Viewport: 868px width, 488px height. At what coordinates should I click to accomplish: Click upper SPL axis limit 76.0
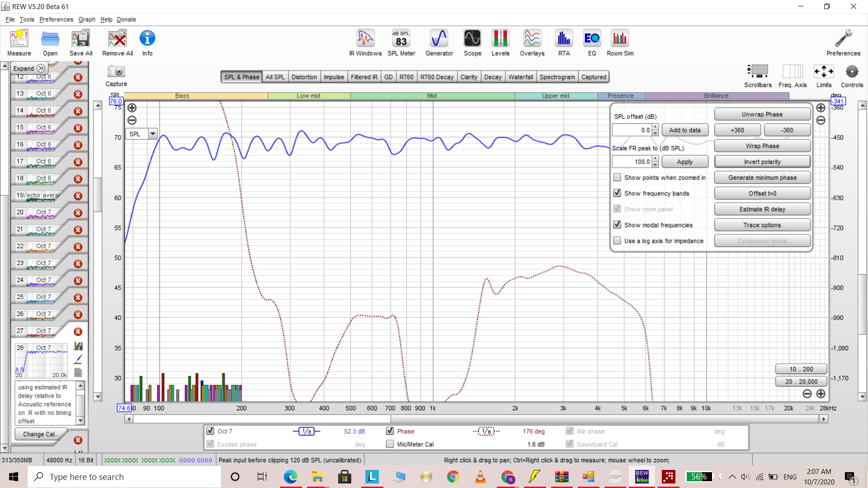pyautogui.click(x=116, y=101)
